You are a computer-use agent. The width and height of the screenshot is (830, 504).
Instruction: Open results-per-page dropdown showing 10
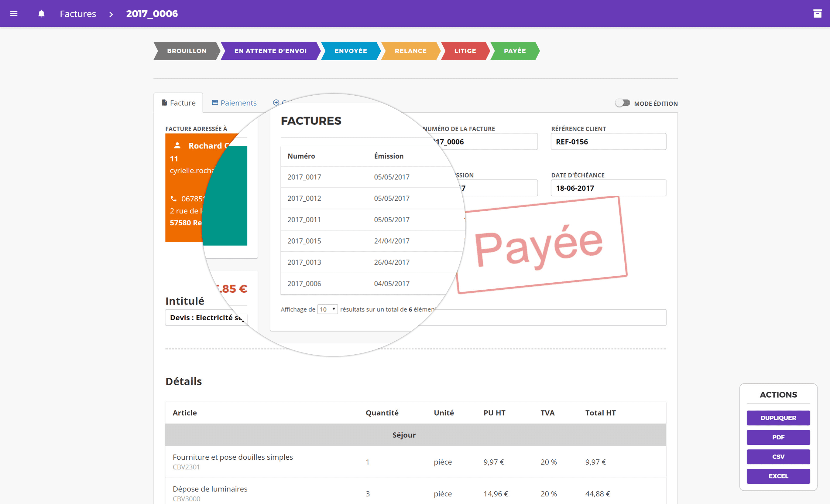328,309
